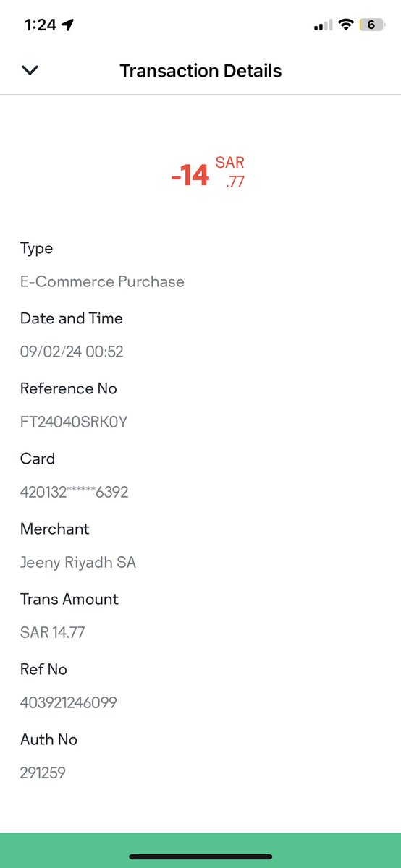Viewport: 401px width, 868px height.
Task: Select the Auth No 291259
Action: coord(43,773)
